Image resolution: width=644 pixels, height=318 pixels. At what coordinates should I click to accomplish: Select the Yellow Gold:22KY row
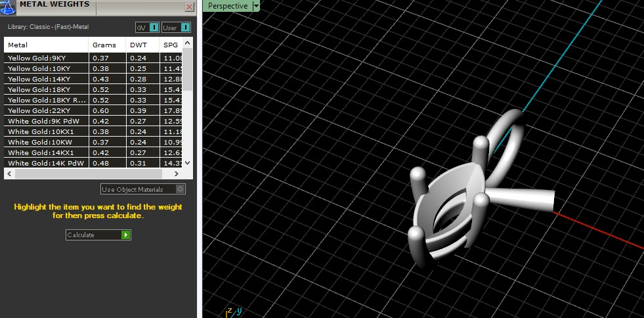tap(93, 110)
